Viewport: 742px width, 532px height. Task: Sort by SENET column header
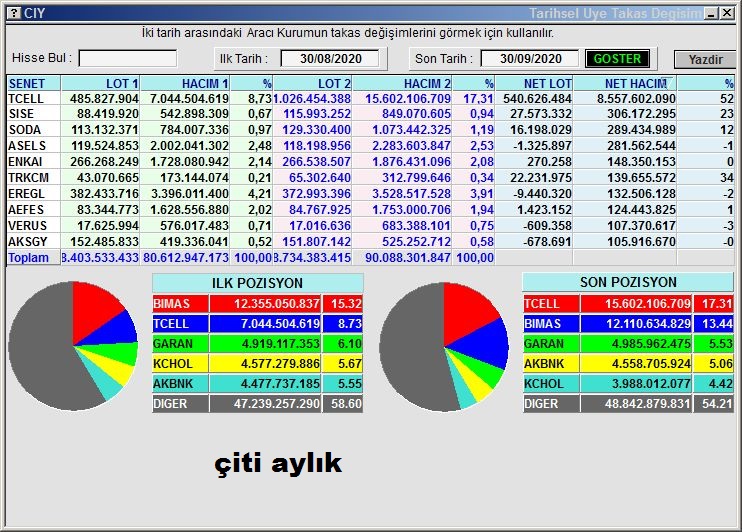point(34,83)
